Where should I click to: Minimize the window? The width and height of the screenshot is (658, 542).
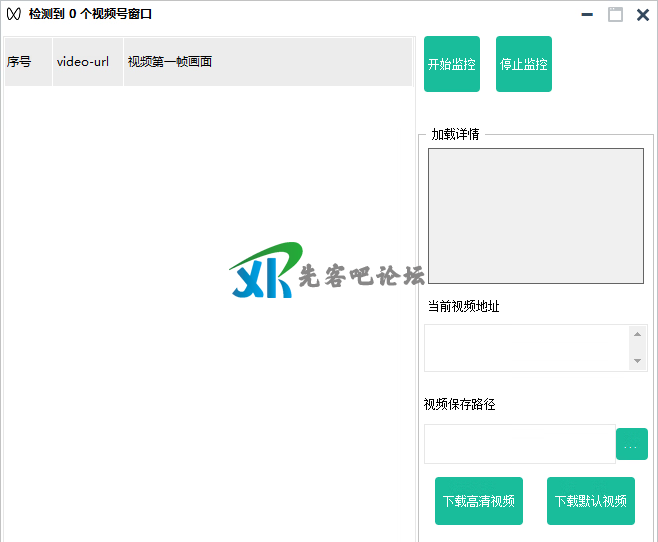tap(587, 14)
